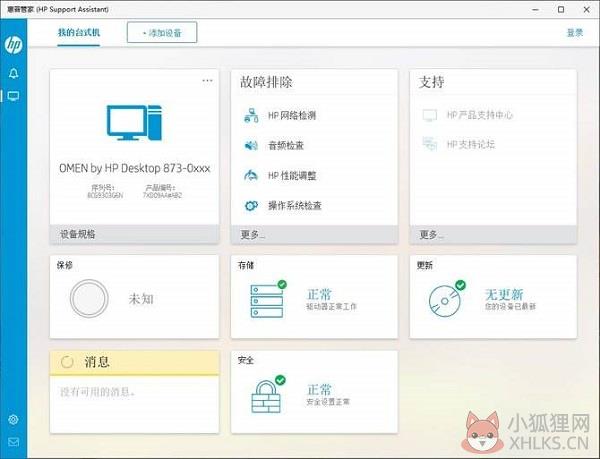Click the warranty circle indicator

[89, 298]
